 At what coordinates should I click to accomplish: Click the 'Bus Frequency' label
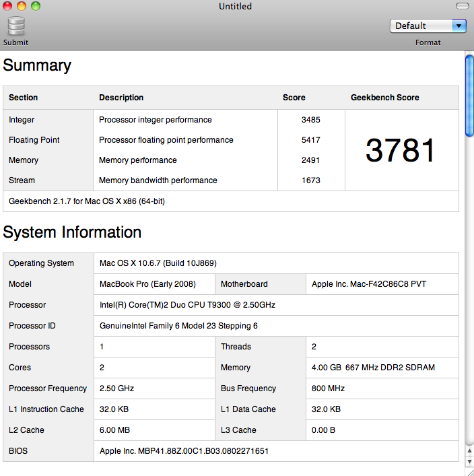[248, 388]
